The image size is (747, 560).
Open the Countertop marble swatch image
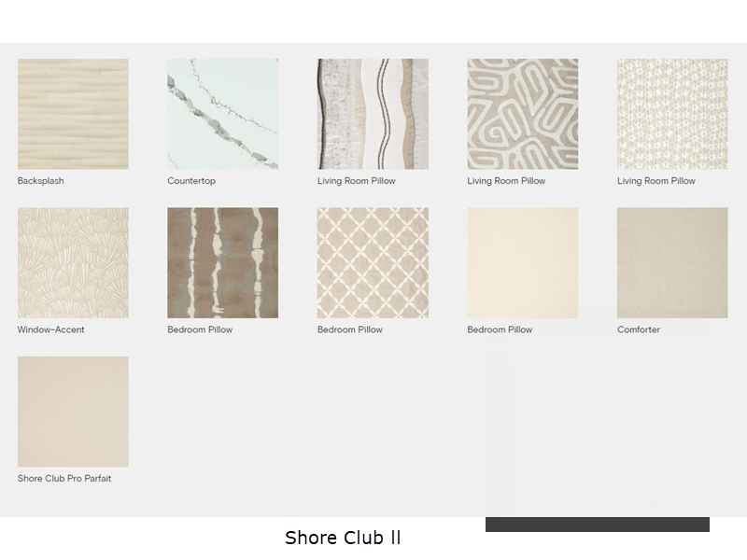click(222, 114)
